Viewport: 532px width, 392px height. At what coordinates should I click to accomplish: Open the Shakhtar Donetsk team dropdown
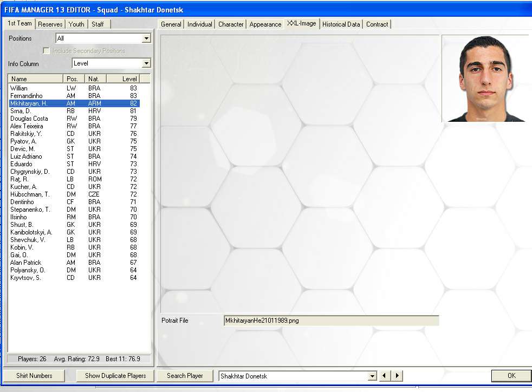tap(372, 376)
